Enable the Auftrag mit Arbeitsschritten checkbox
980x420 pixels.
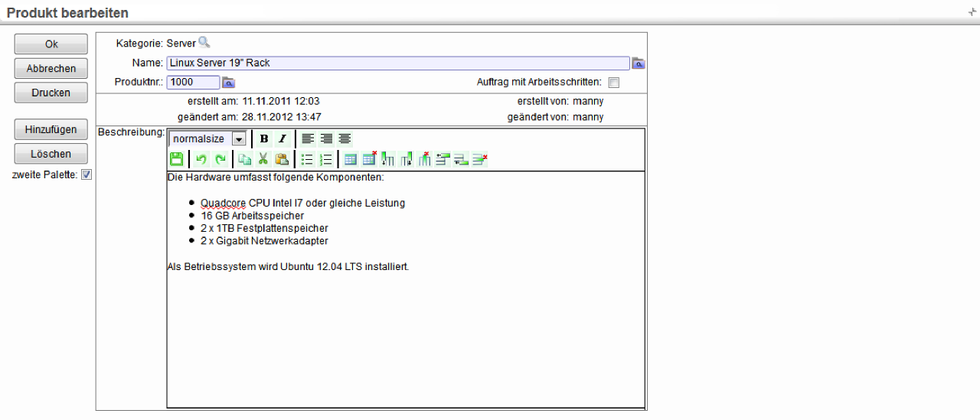click(613, 83)
